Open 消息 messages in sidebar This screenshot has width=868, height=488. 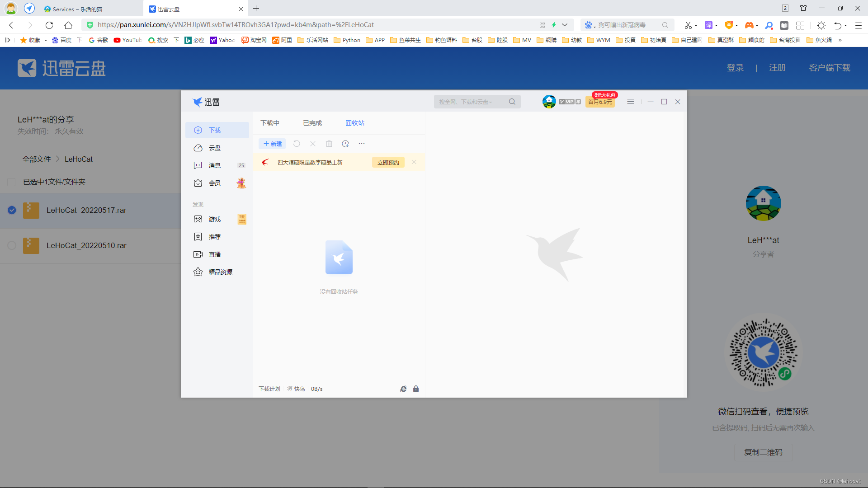[214, 165]
